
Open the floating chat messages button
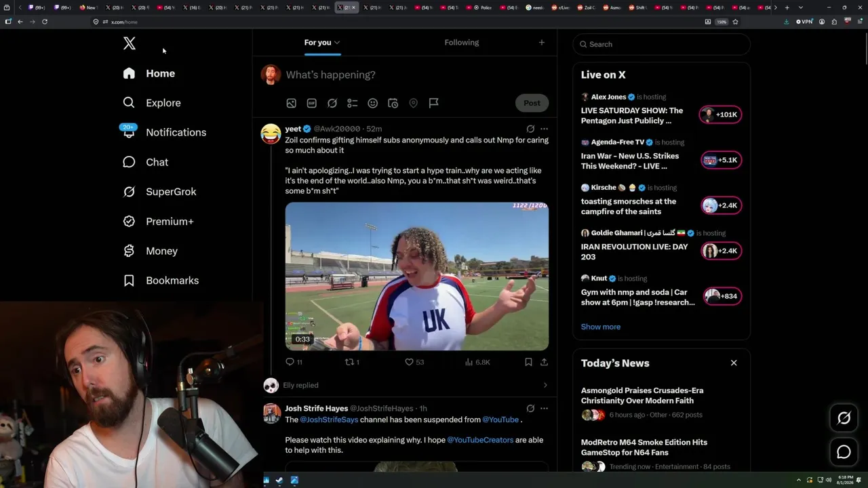(x=844, y=452)
